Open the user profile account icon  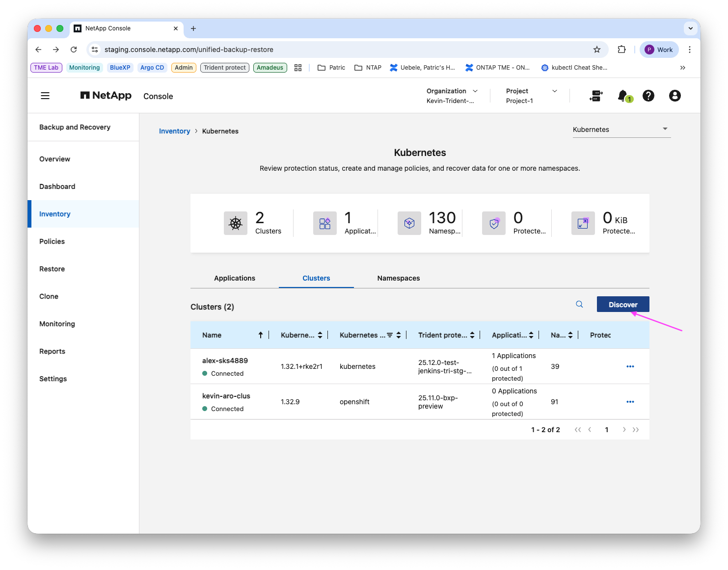675,96
